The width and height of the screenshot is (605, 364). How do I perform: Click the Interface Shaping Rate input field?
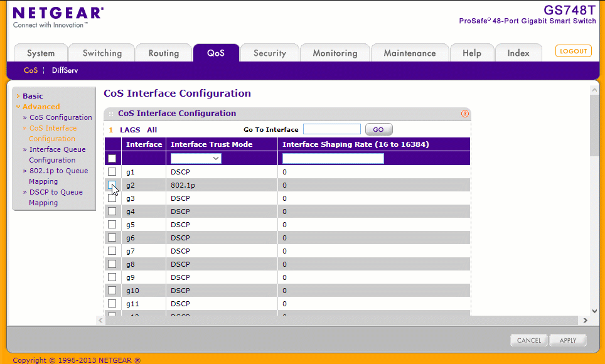click(333, 159)
